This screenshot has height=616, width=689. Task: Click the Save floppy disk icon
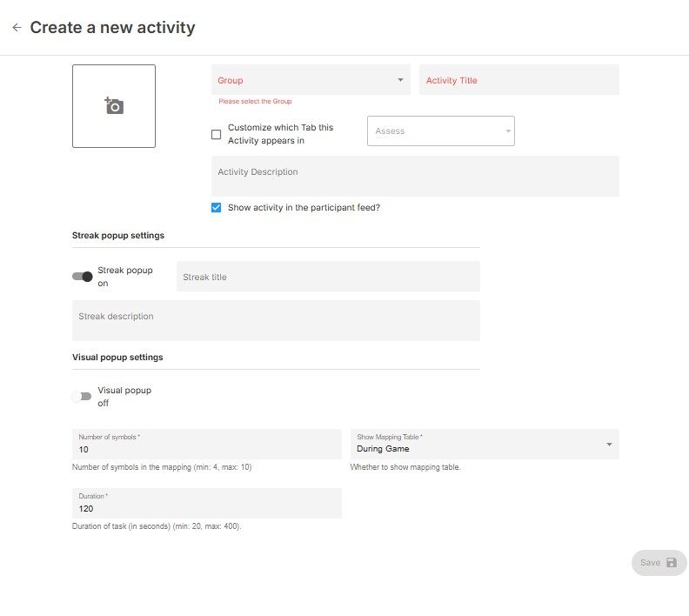tap(672, 563)
